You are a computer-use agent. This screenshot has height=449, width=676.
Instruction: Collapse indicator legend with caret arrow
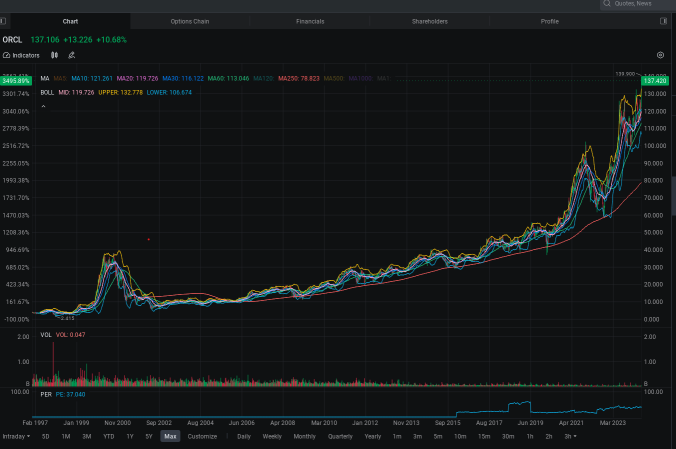[43, 106]
